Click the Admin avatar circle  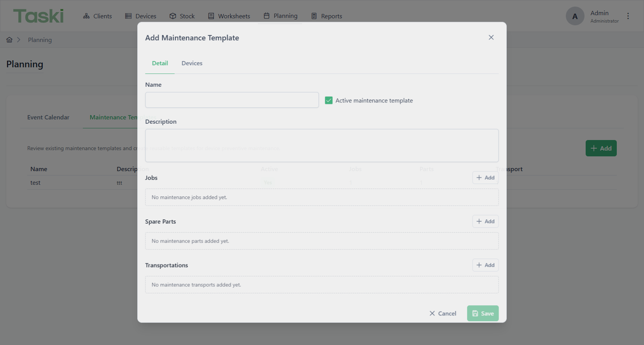pos(575,16)
